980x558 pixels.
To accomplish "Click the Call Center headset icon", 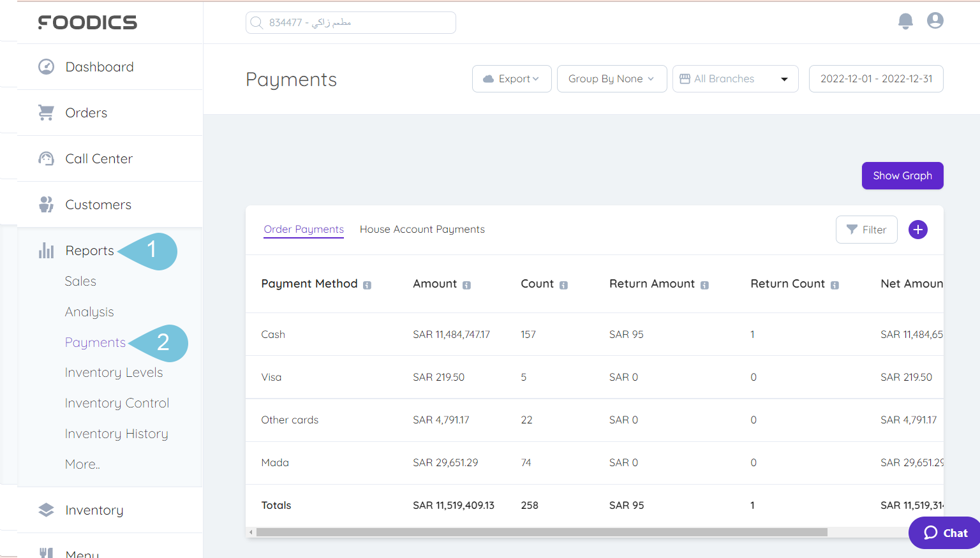I will tap(45, 158).
